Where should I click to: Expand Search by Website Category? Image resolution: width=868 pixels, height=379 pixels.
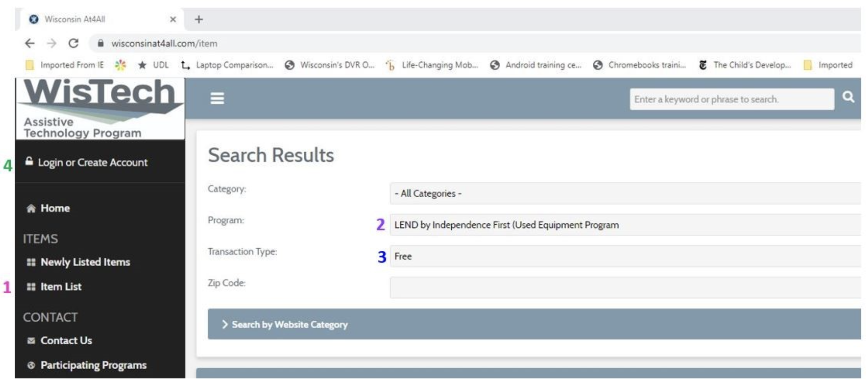[534, 324]
